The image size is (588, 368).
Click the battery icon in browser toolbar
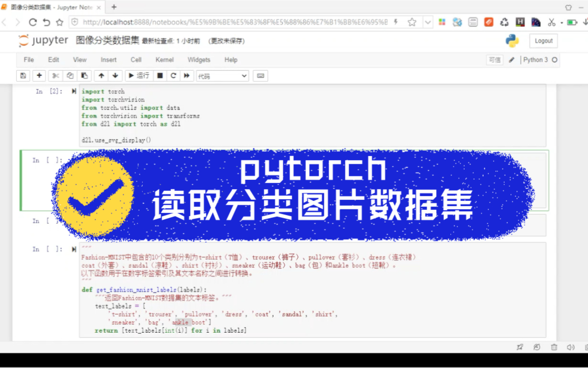572,23
